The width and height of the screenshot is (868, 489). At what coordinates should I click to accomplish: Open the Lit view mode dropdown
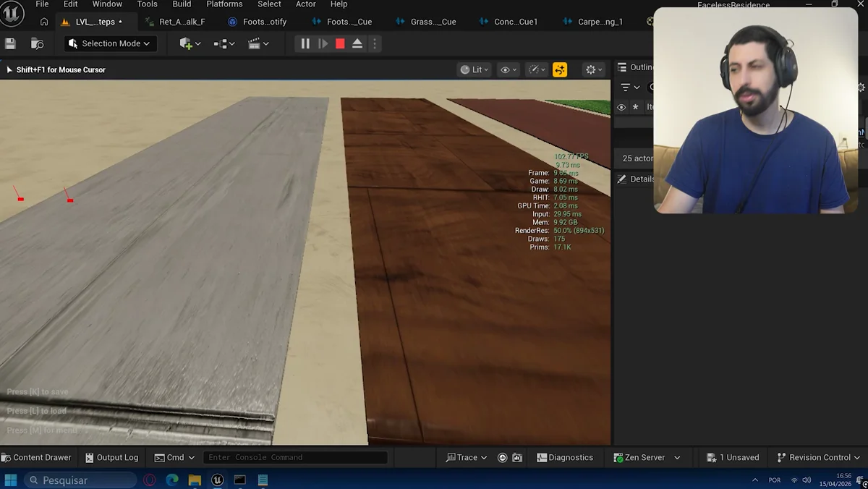pos(475,69)
